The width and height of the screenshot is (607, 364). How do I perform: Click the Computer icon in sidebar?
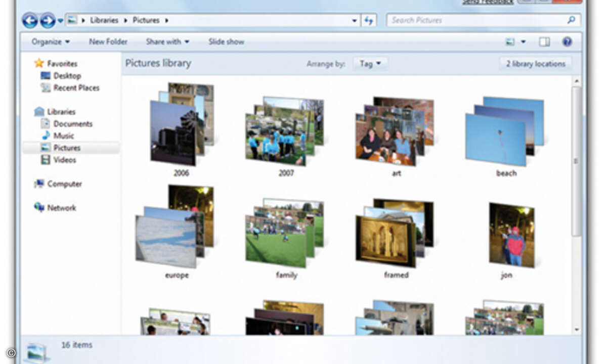click(39, 184)
